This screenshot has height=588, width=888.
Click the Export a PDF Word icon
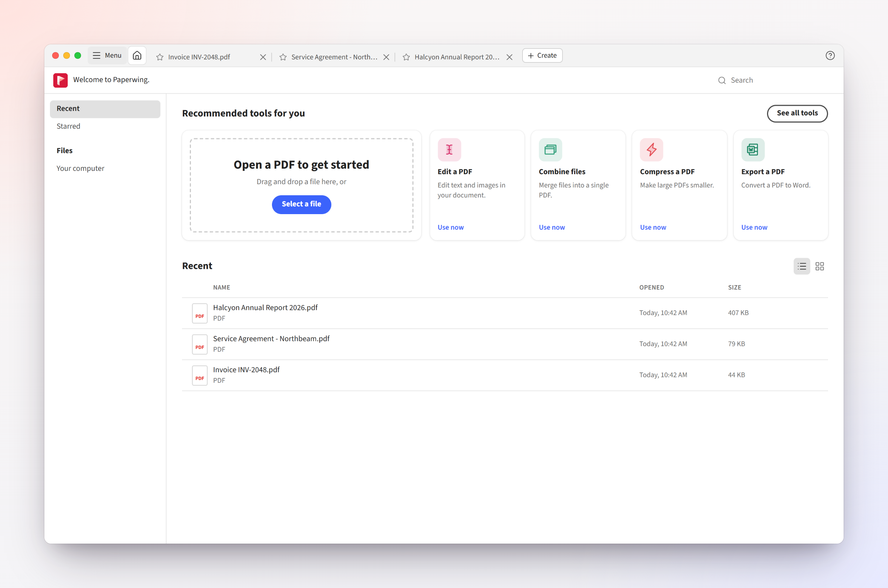(x=753, y=150)
